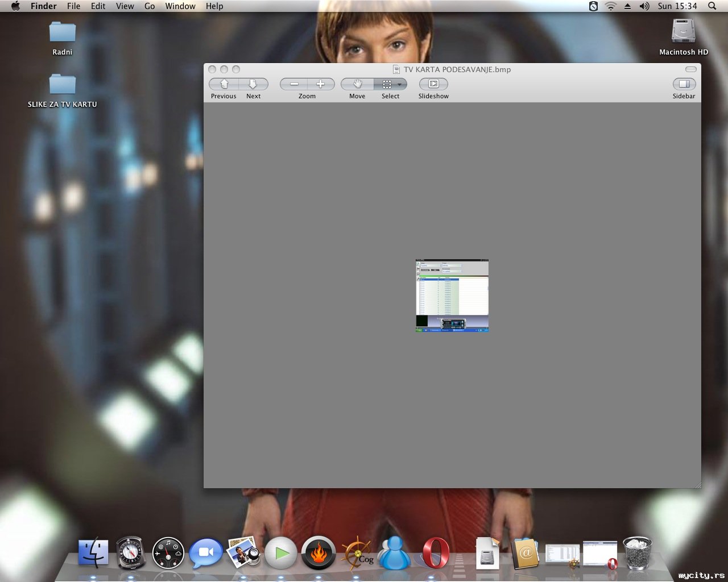Launch Opera from the Dock
Image resolution: width=728 pixels, height=582 pixels.
pos(436,553)
